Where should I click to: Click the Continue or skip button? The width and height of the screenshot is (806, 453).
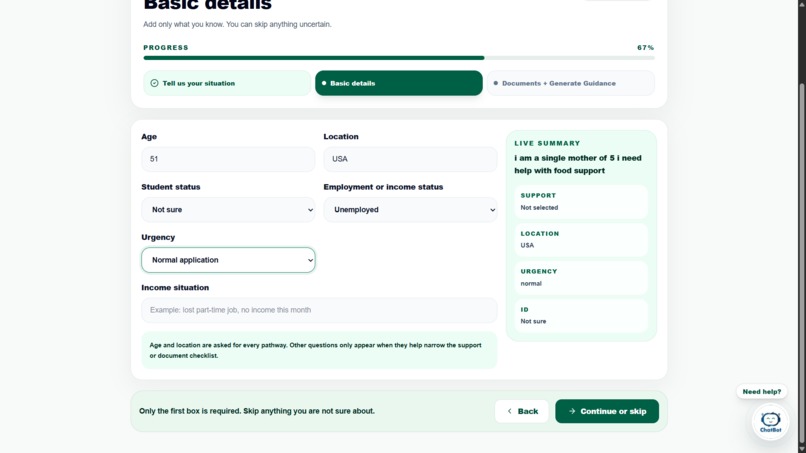coord(607,411)
